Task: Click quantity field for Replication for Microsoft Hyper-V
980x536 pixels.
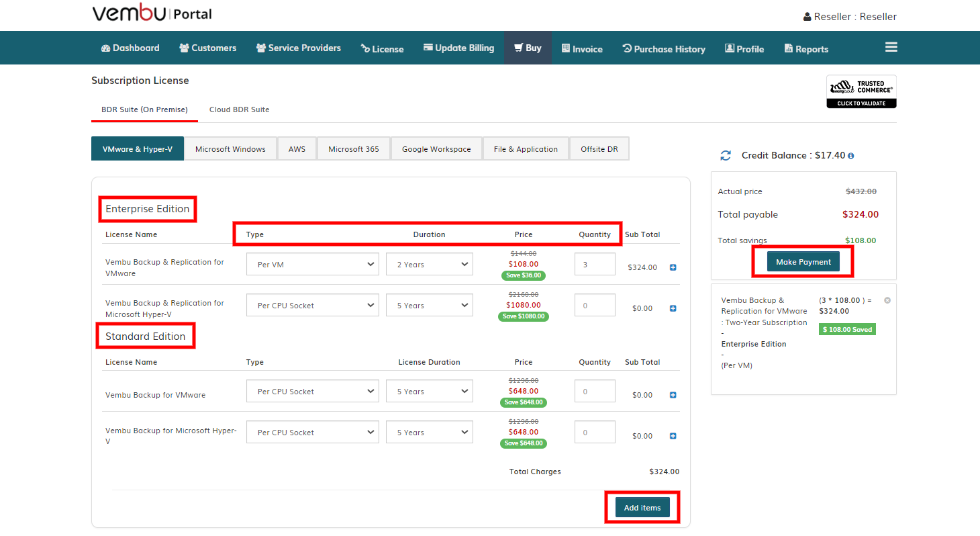Action: point(595,306)
